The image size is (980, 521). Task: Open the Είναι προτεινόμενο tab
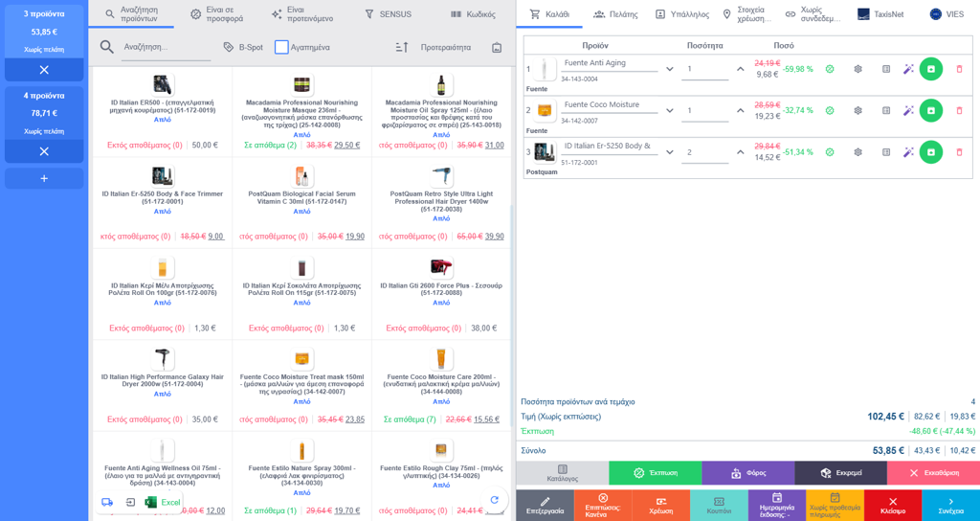click(302, 14)
